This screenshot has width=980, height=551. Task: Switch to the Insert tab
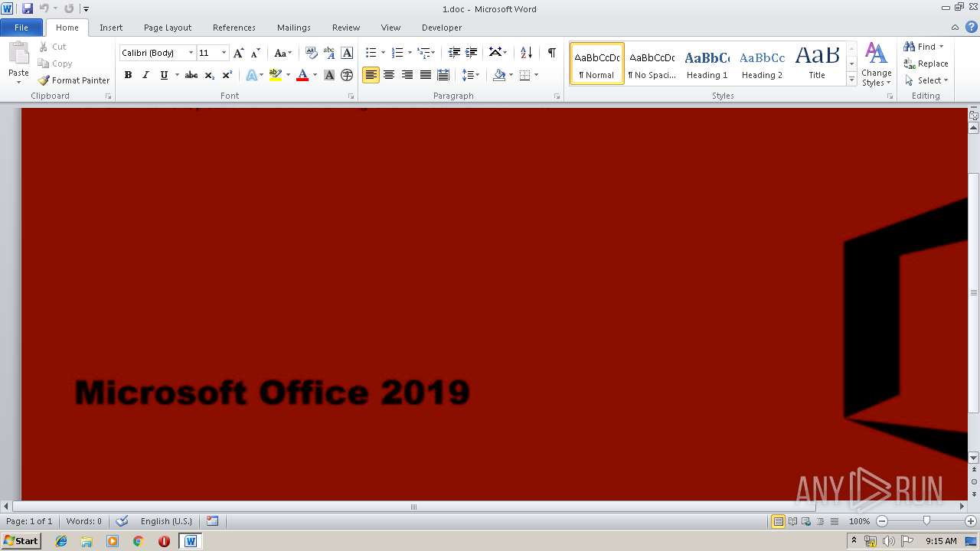[x=111, y=28]
